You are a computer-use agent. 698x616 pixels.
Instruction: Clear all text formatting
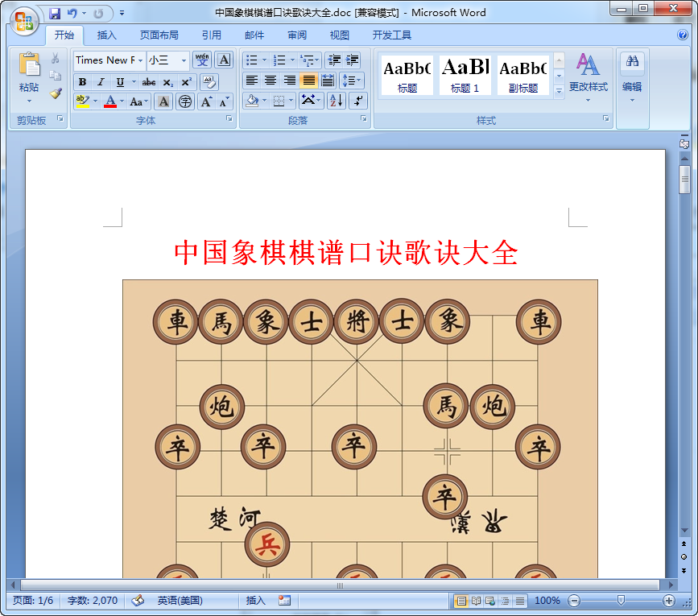(x=210, y=81)
